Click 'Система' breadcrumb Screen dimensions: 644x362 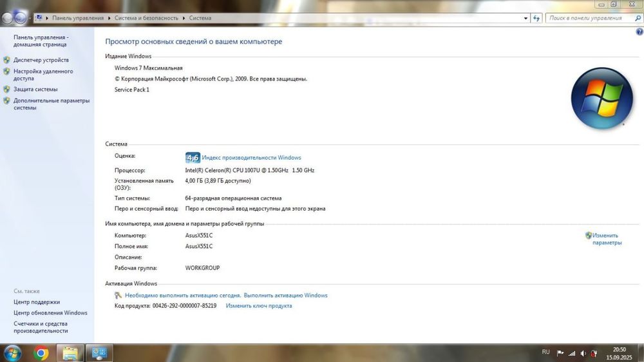(x=200, y=18)
